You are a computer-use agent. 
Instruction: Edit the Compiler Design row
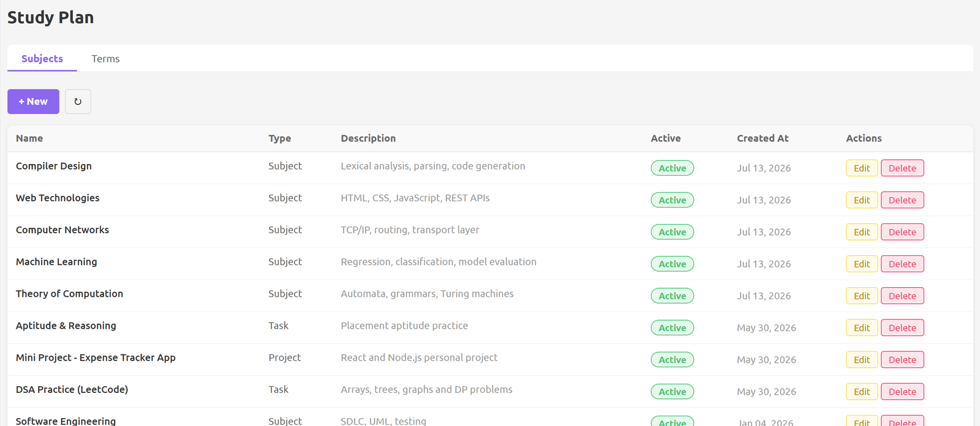862,168
